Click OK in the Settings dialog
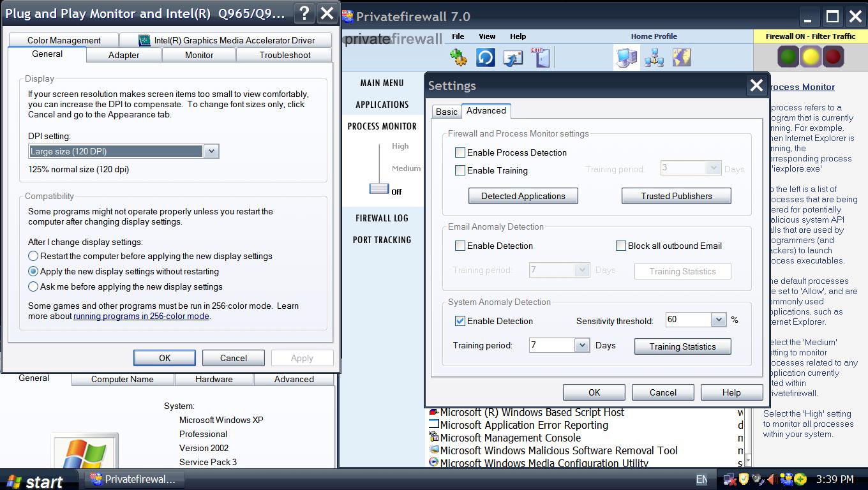 (x=594, y=392)
